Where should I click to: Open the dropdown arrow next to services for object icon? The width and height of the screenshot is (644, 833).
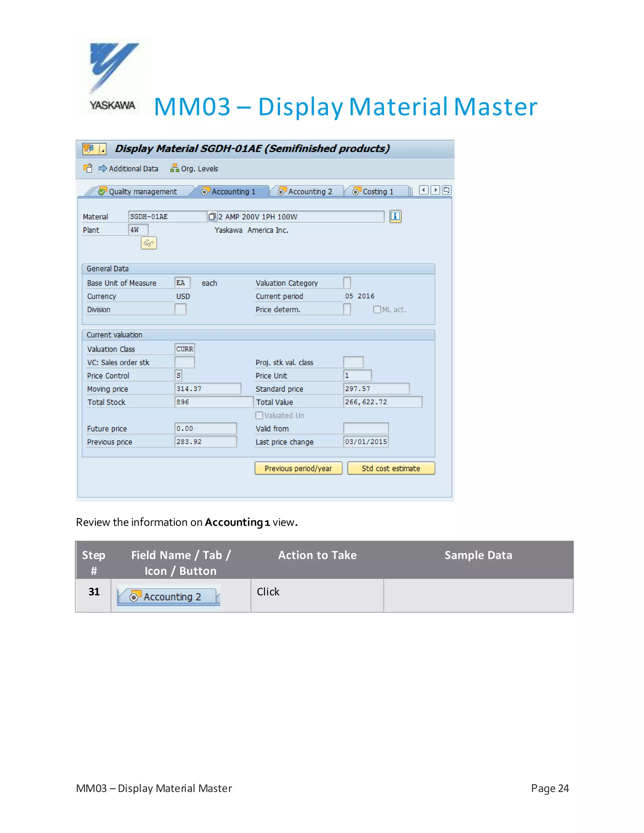[103, 149]
